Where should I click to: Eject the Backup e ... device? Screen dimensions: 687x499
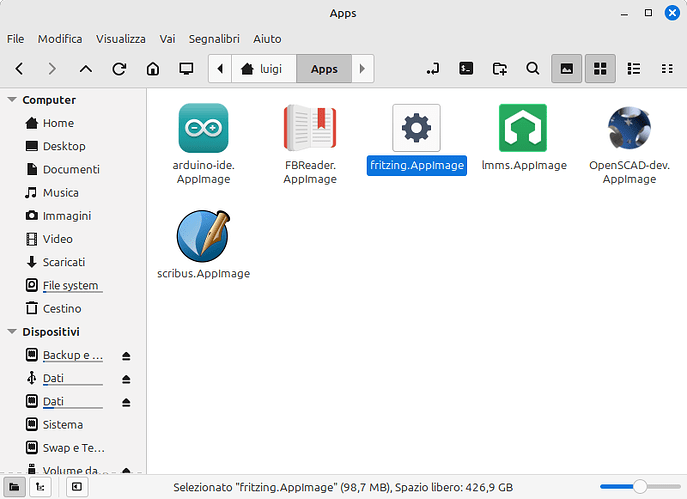point(126,356)
